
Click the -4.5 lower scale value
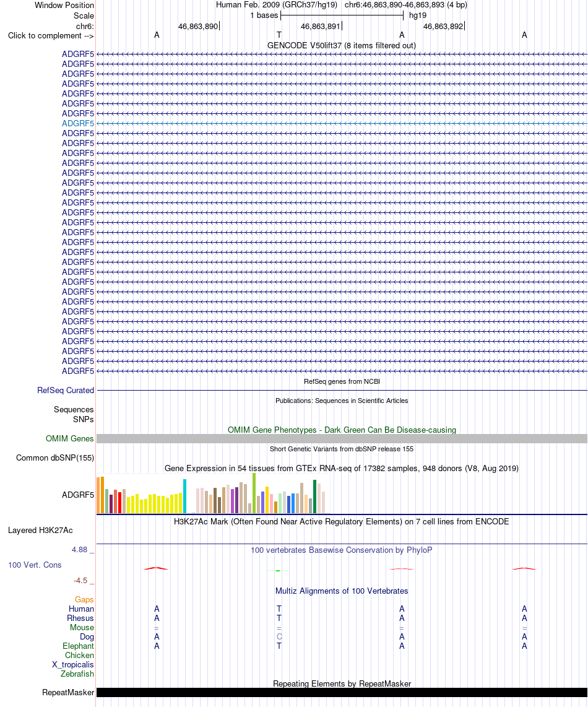(x=80, y=581)
